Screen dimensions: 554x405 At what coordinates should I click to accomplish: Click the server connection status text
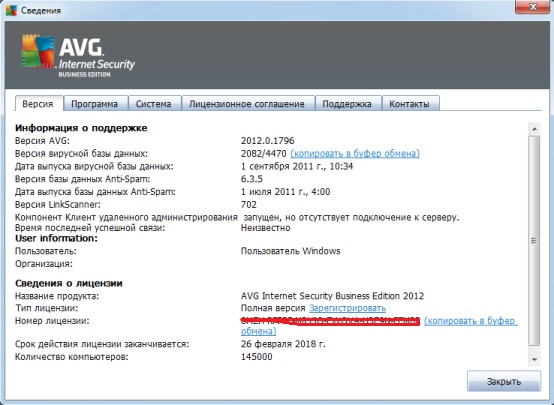tap(352, 217)
